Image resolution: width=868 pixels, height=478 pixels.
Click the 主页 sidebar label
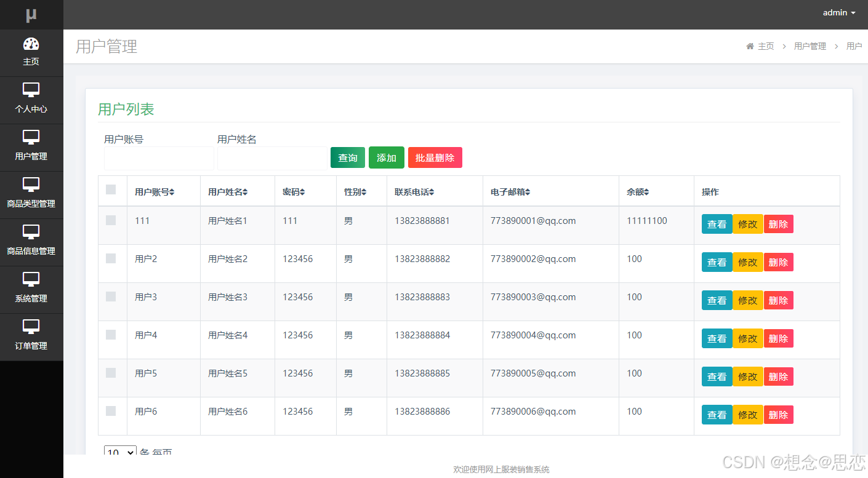pos(31,62)
